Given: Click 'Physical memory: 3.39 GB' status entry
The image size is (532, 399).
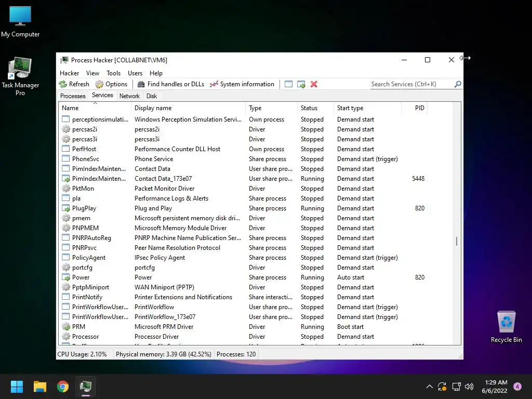Looking at the screenshot, I should [164, 354].
